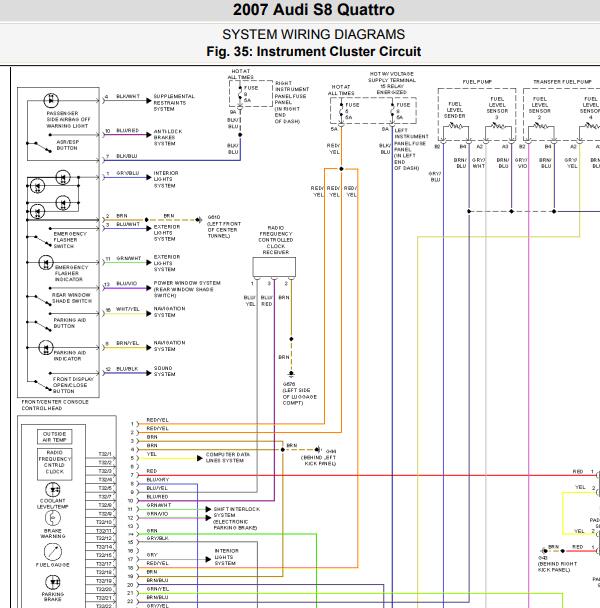Click the Exterior Lights System label on GRN/WHT wire
This screenshot has height=608, width=600.
[x=167, y=263]
